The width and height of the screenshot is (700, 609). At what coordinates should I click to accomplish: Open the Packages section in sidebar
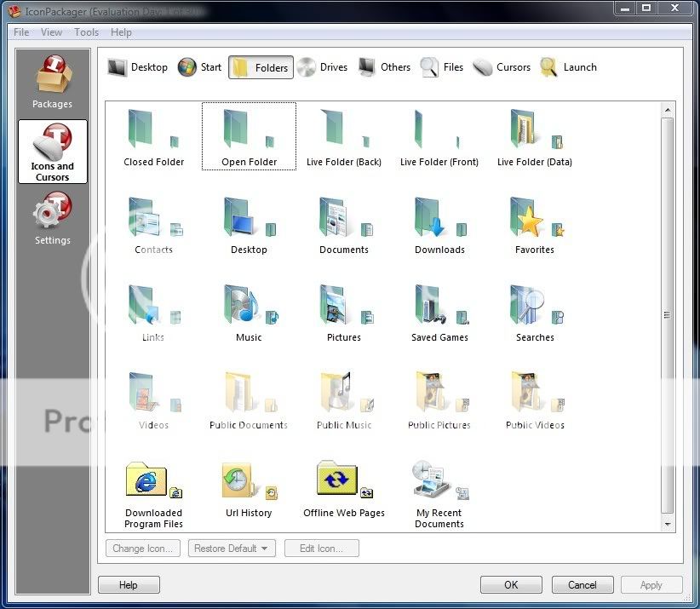(53, 82)
